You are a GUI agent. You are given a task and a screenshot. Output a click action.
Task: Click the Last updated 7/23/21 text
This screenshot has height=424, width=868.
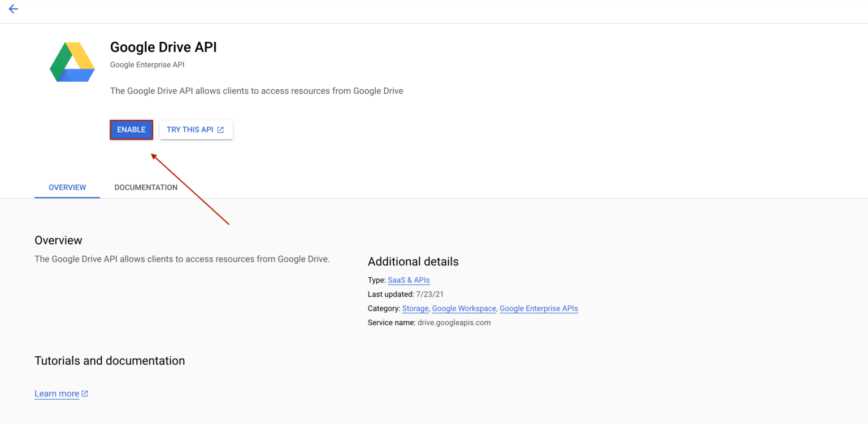click(x=405, y=294)
